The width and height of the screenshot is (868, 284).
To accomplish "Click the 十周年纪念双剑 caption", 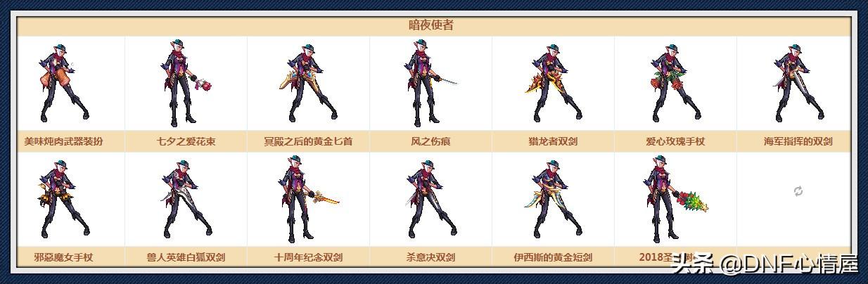I will (307, 257).
